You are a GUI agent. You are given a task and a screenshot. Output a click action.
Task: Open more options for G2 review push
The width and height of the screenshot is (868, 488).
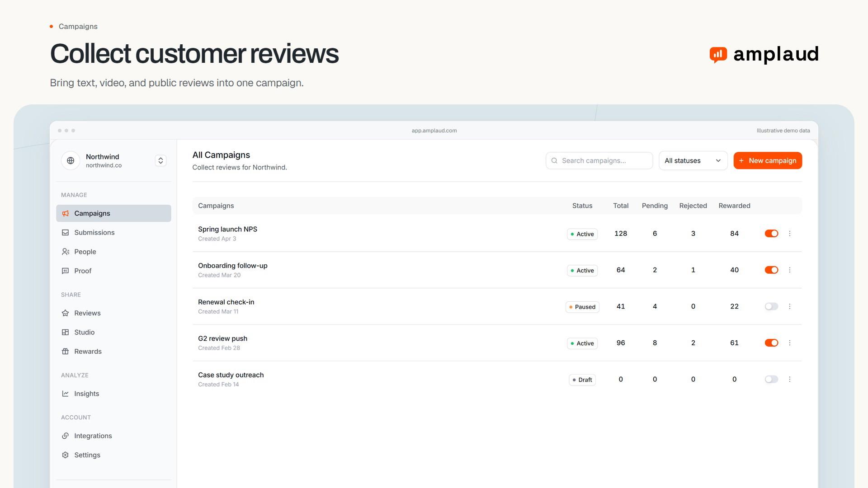pyautogui.click(x=790, y=343)
